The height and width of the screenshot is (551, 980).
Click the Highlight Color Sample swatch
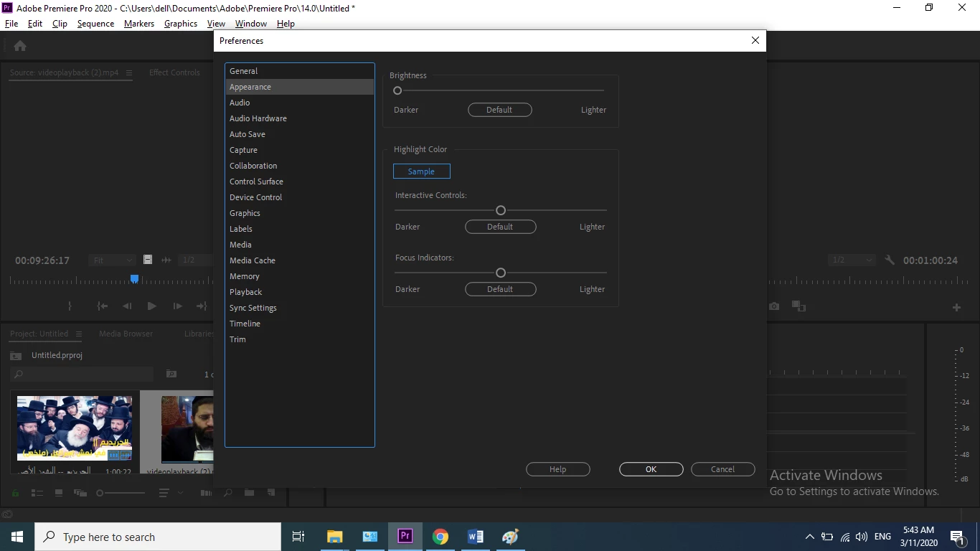[x=422, y=171]
